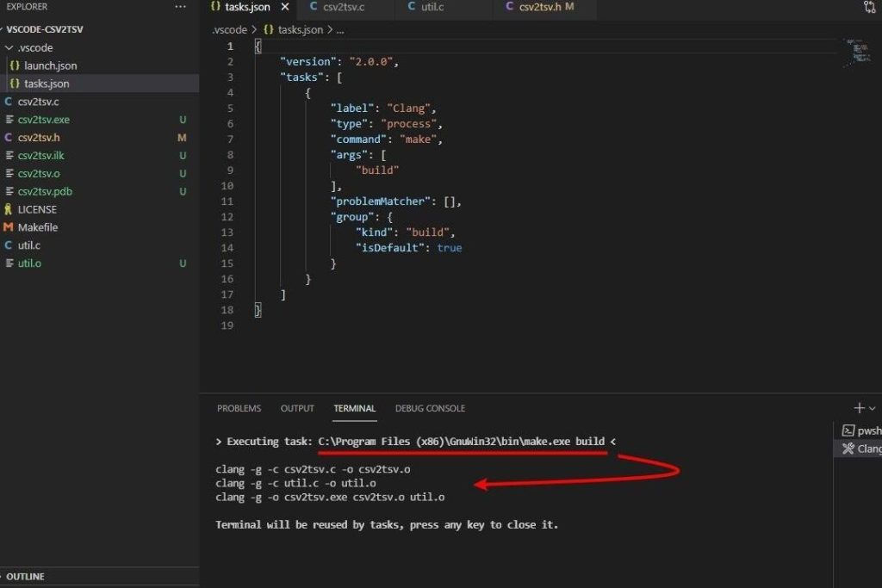Click the editor minimap
This screenshot has height=588, width=882.
[858, 52]
